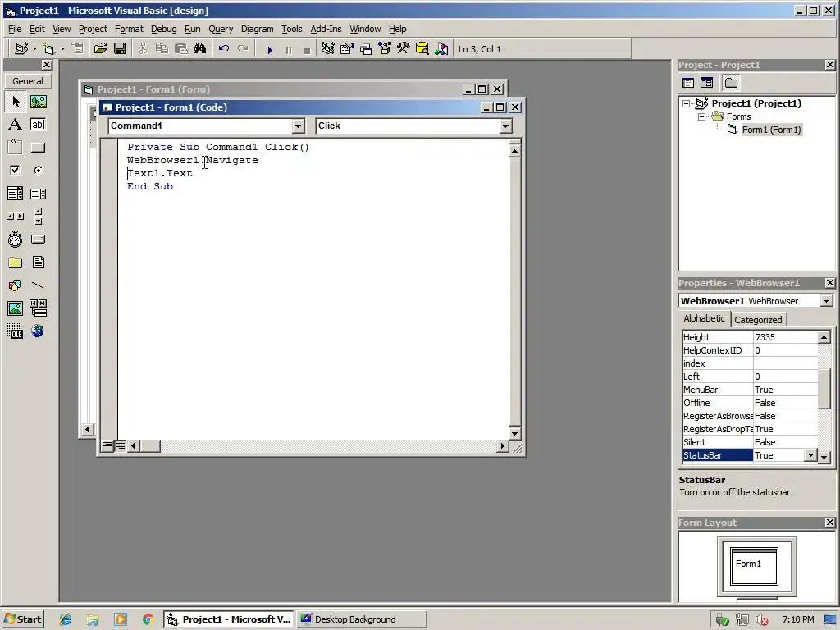Click the Toolbox toolbar icon
The width and height of the screenshot is (840, 630).
404,48
